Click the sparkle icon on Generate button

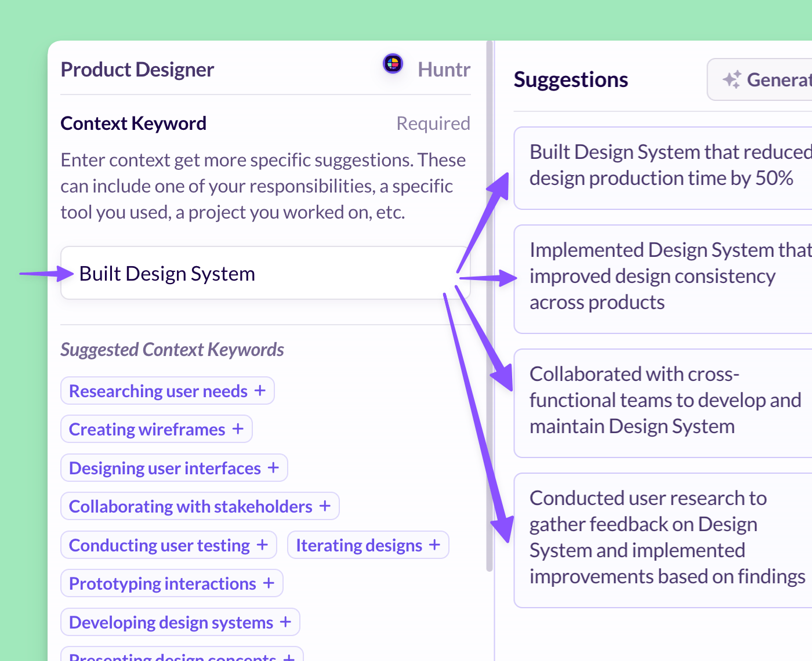pos(731,79)
